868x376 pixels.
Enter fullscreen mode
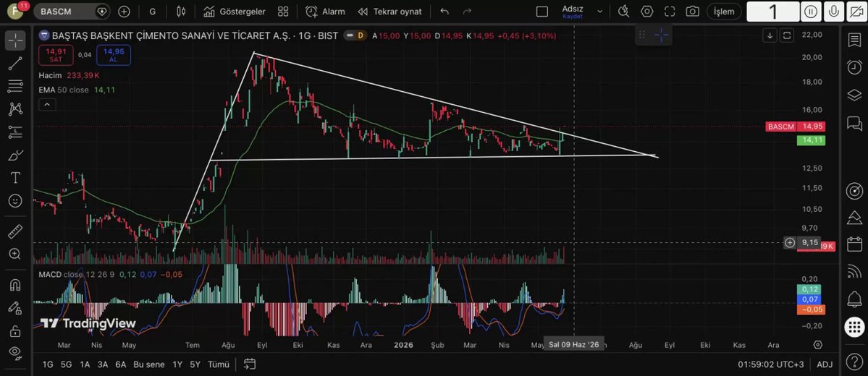tap(669, 12)
